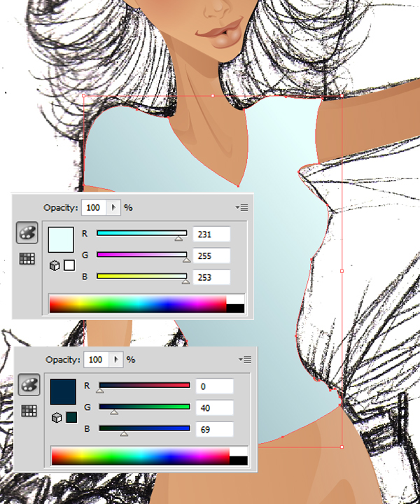The image size is (420, 504).
Task: Click R value field showing 0
Action: 214,386
